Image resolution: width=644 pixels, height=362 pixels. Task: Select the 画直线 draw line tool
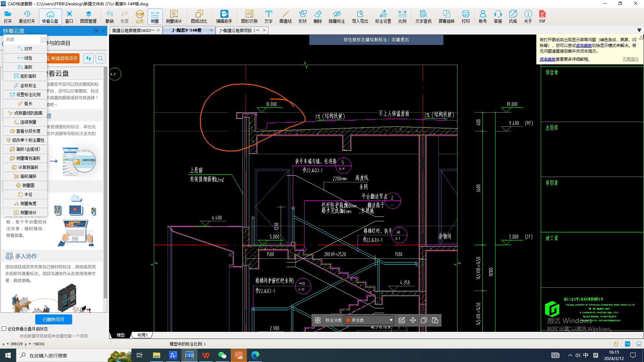(x=285, y=16)
